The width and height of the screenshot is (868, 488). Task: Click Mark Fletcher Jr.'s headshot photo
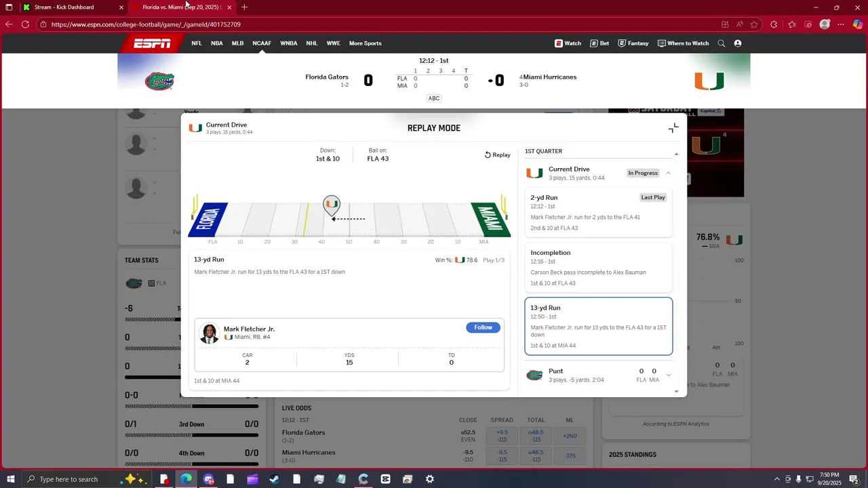[210, 333]
